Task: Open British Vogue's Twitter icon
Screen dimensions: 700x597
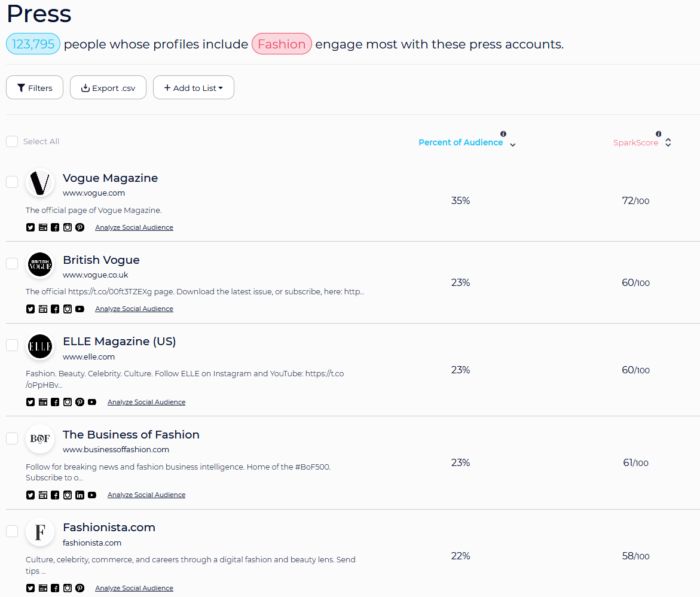Action: 30,309
